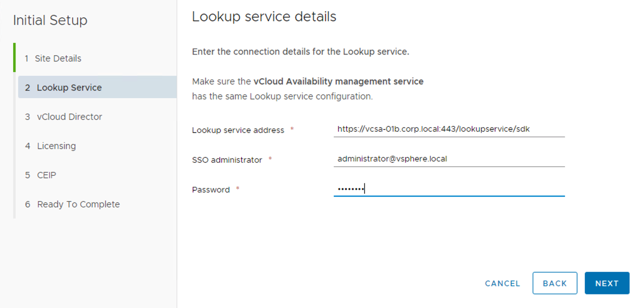Viewport: 644px width, 308px height.
Task: Click the bold vCloud Availability management service text
Action: 338,81
